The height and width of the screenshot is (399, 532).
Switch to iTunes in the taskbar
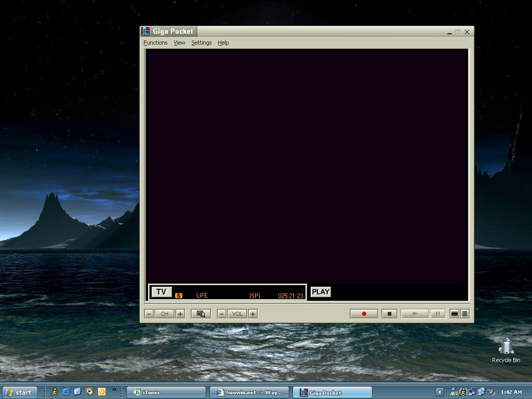click(x=166, y=392)
